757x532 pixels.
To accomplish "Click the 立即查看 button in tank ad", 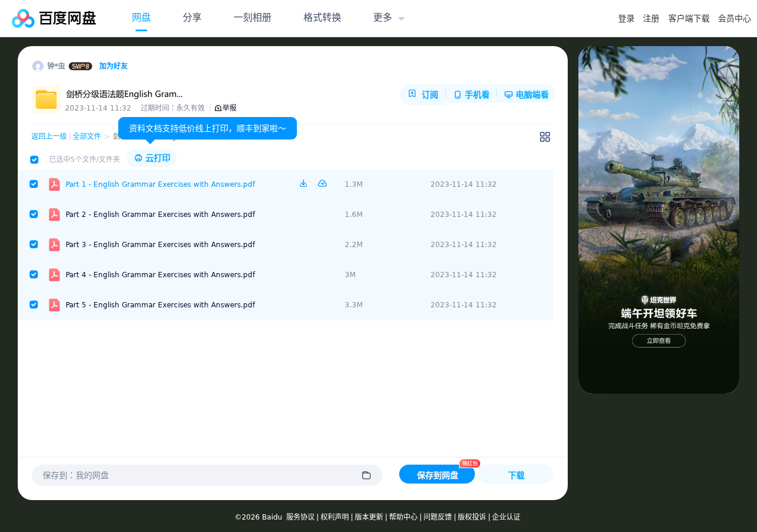I will (x=659, y=340).
